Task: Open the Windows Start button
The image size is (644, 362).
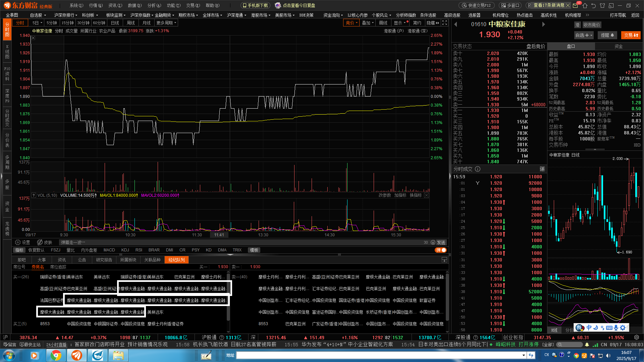Action: 9,355
